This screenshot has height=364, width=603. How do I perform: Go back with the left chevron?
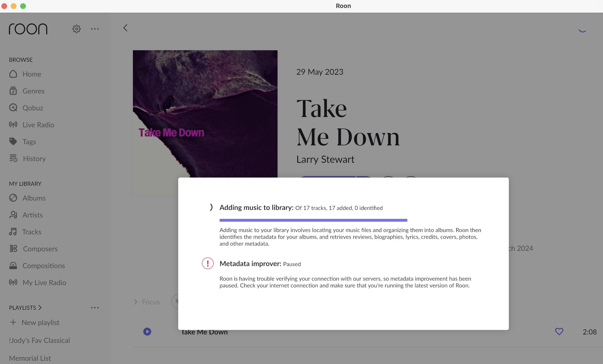pos(125,28)
